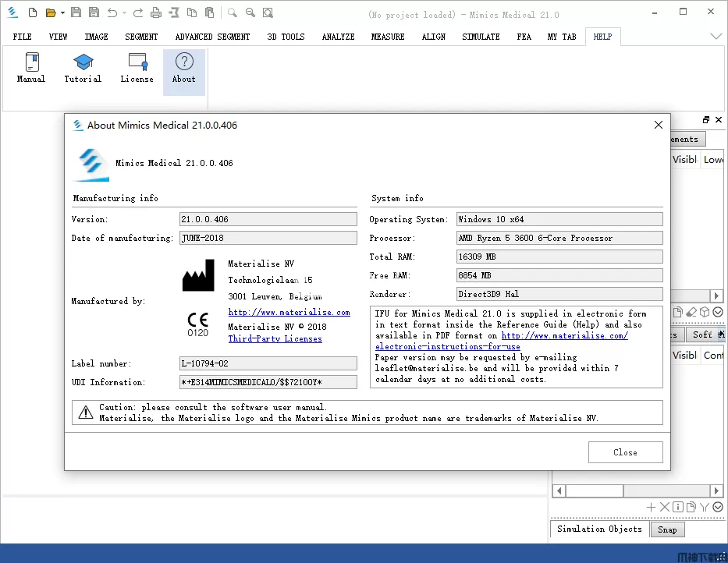Image resolution: width=728 pixels, height=563 pixels.
Task: Expand the undo history dropdown arrow
Action: coord(125,13)
